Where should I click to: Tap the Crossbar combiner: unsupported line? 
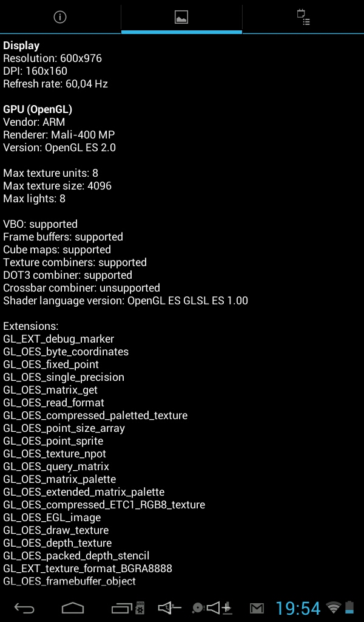pyautogui.click(x=81, y=288)
